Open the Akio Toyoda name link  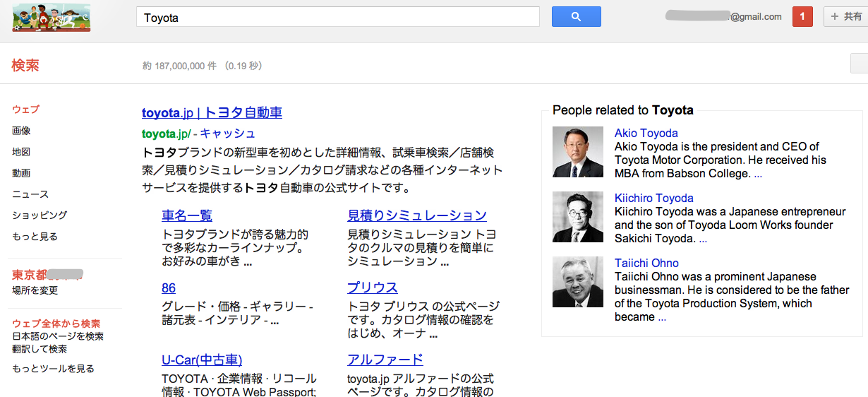(646, 133)
